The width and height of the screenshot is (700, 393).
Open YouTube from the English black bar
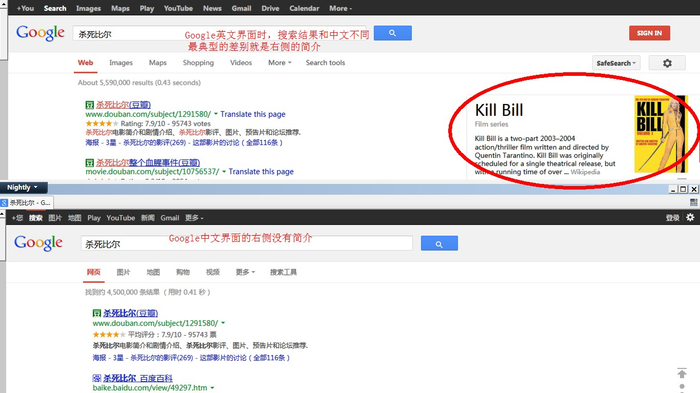(x=178, y=8)
